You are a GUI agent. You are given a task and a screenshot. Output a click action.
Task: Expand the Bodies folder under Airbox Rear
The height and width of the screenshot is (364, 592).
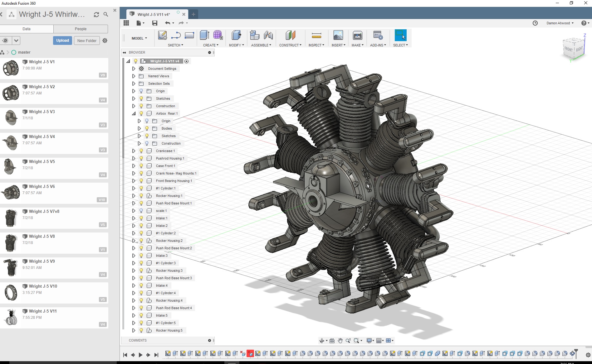click(139, 128)
